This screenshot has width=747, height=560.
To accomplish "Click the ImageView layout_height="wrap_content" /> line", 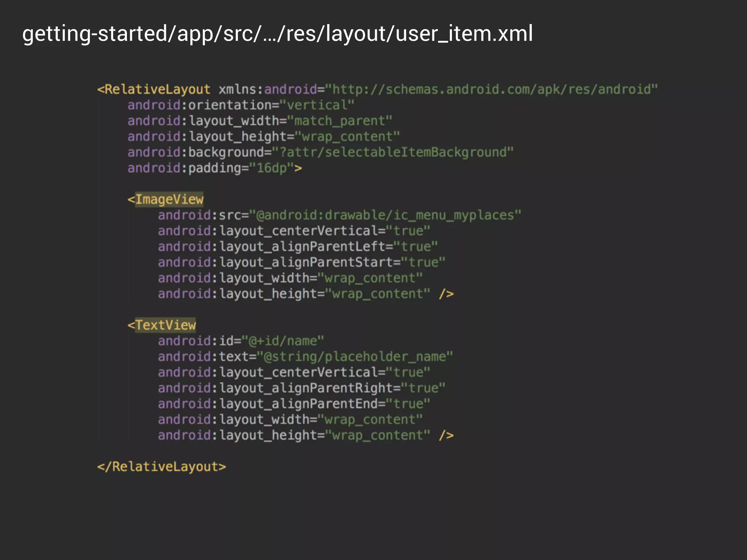I will coord(306,293).
